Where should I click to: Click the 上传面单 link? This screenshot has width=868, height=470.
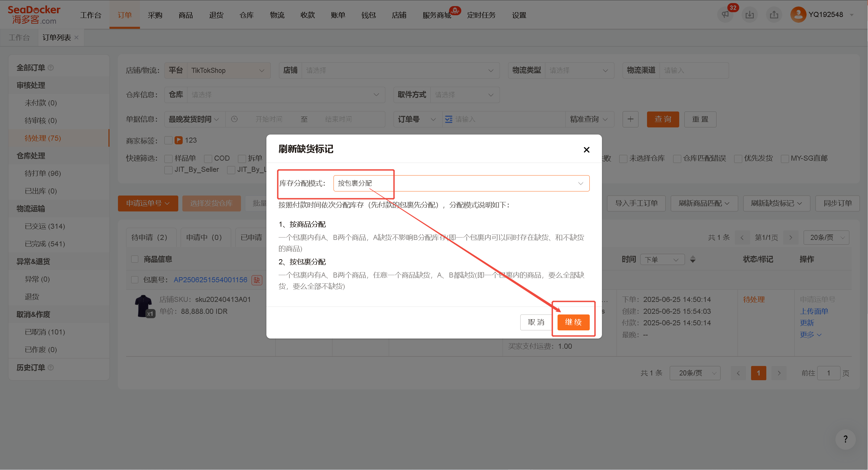click(x=814, y=311)
